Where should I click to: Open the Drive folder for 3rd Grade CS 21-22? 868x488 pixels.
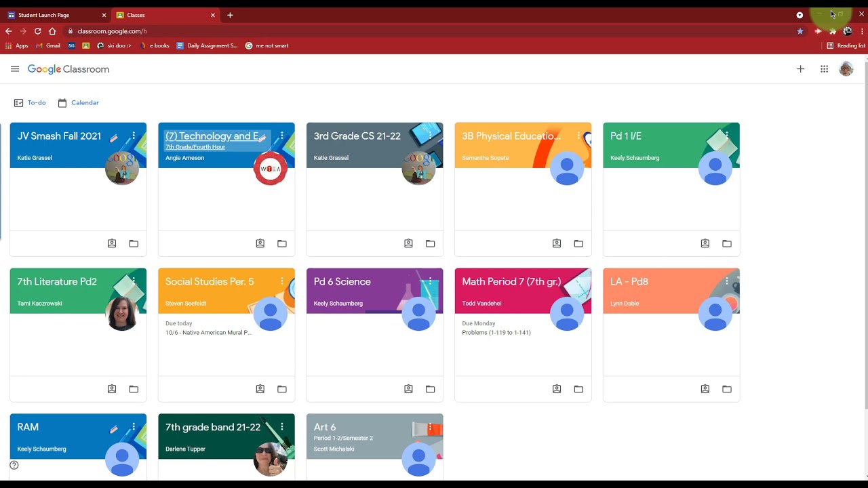[430, 243]
